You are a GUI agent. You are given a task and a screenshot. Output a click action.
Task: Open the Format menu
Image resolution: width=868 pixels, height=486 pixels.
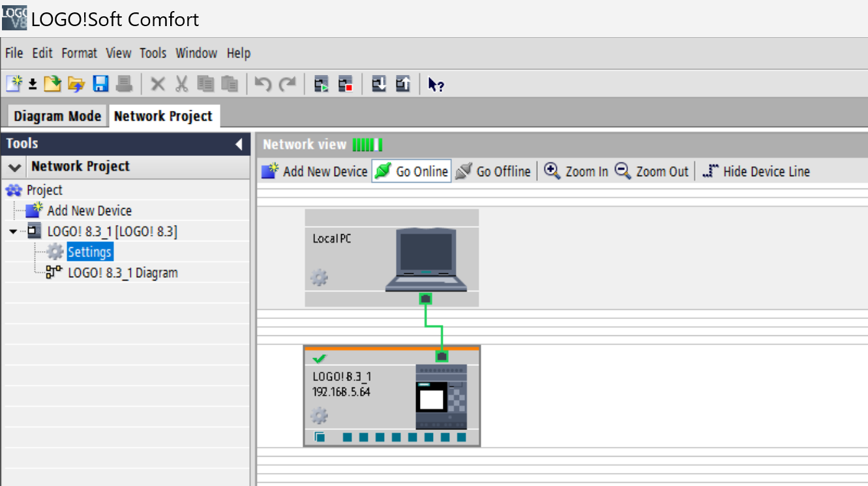[x=79, y=53]
